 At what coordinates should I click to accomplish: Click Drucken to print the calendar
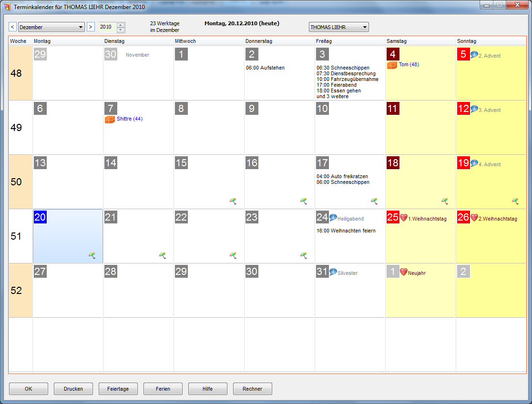(73, 388)
